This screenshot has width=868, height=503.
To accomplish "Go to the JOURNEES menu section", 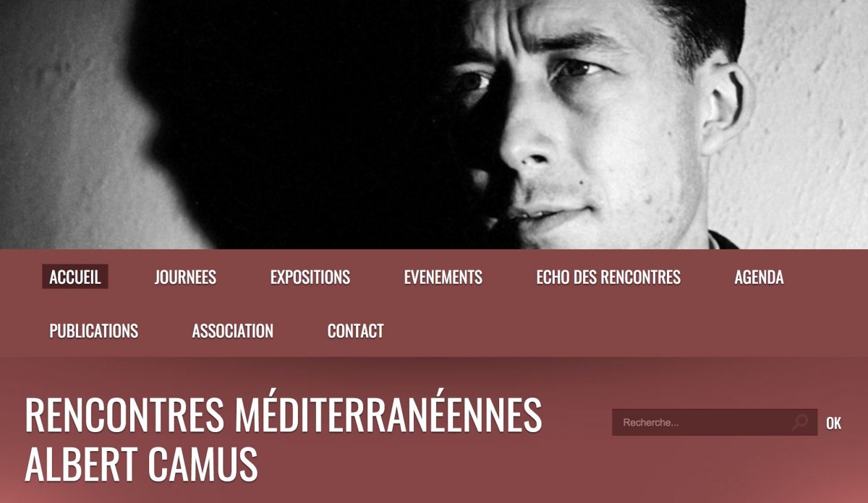I will [185, 277].
